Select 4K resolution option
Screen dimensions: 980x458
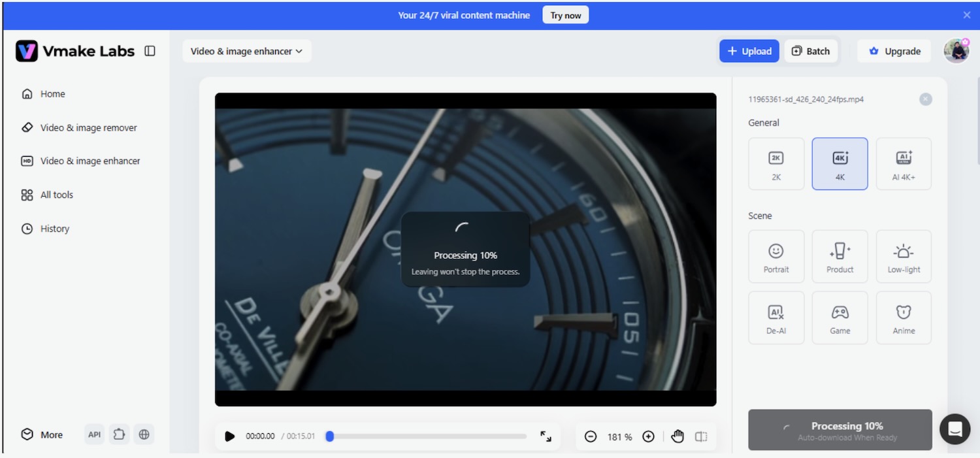(840, 164)
